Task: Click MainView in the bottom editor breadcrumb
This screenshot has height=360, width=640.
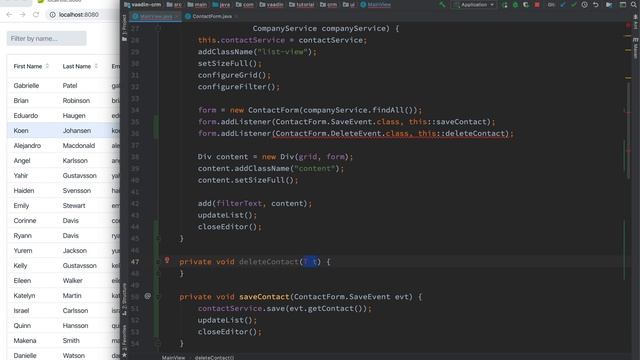Action: coord(173,357)
